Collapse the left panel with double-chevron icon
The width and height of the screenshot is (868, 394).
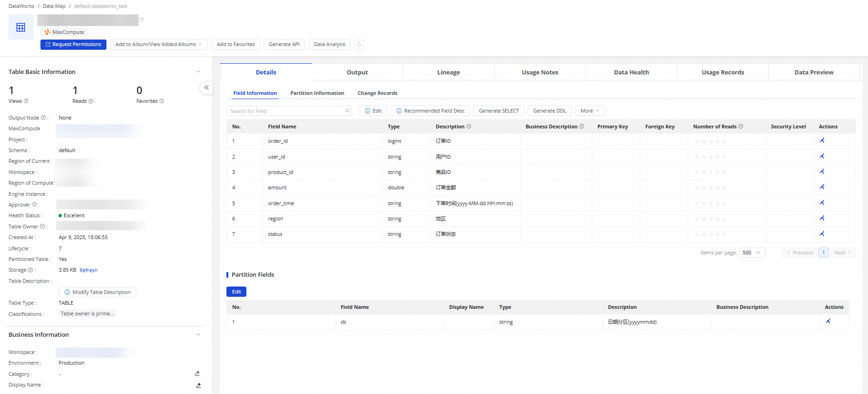[206, 87]
